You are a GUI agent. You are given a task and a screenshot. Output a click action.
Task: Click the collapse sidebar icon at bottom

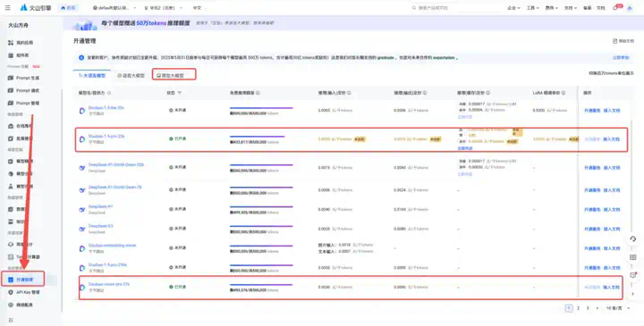[11, 320]
